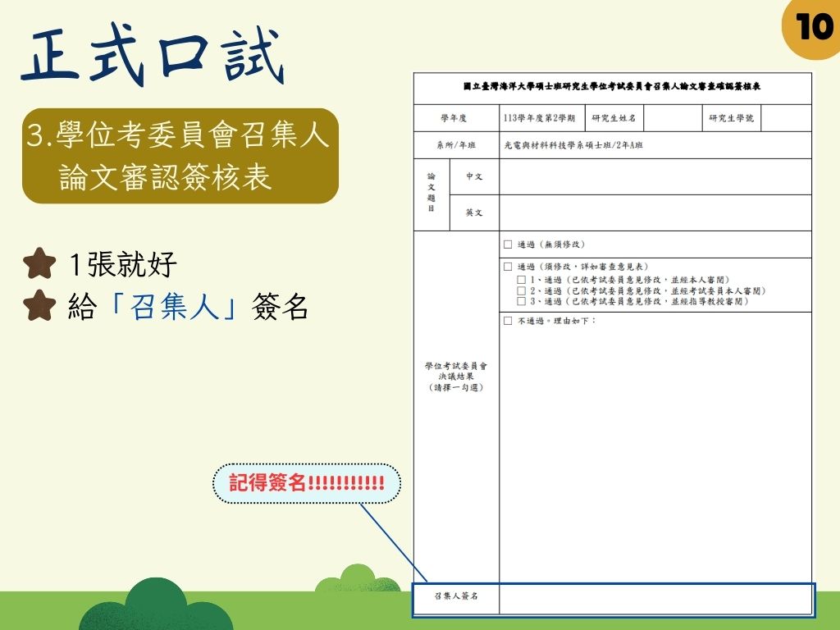Click the 中文 thesis title field
The width and height of the screenshot is (840, 630).
tap(655, 176)
